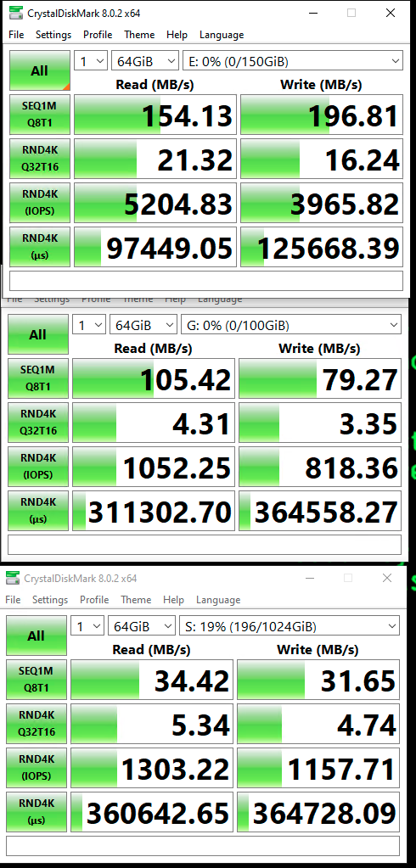Run All tests in G: drive window
Screen dimensions: 416x868
tap(38, 335)
